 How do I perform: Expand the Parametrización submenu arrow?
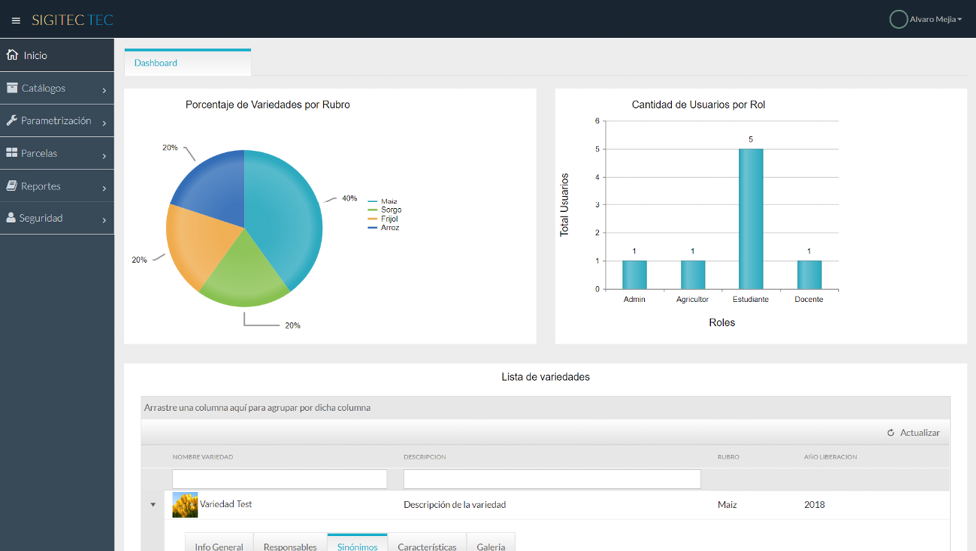pos(104,123)
